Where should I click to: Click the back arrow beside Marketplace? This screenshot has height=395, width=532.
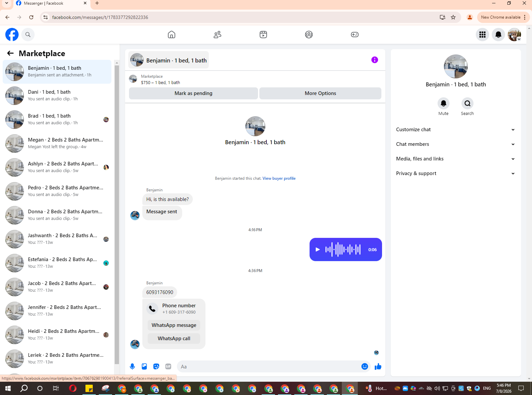tap(11, 53)
